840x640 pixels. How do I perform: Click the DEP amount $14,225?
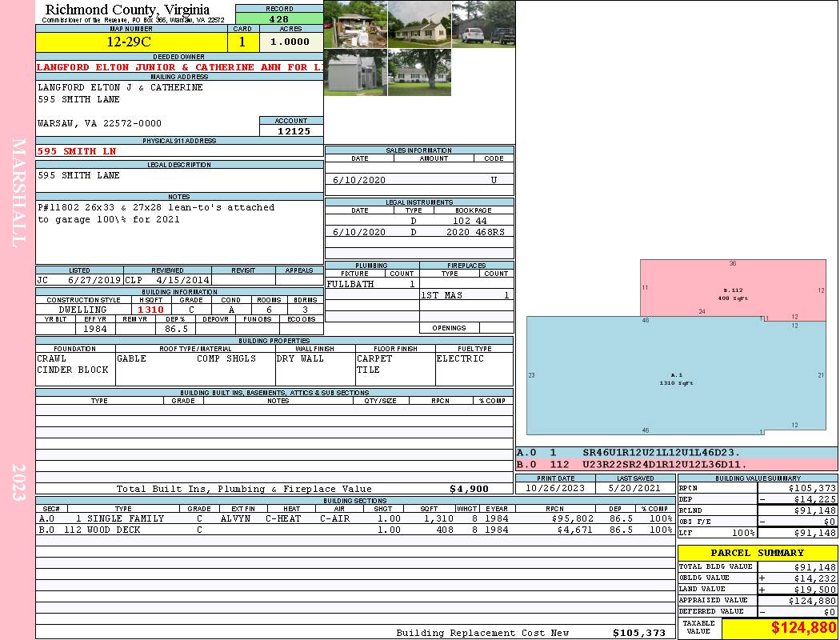coord(815,499)
